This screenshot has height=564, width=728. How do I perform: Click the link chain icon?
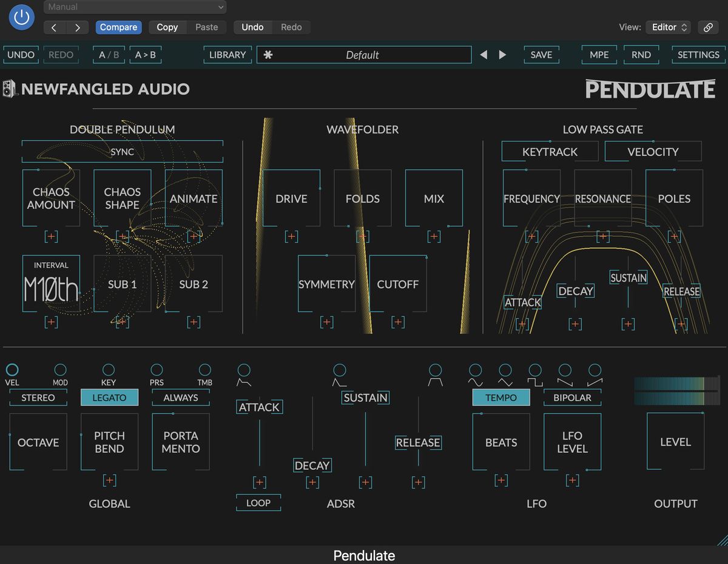click(707, 27)
